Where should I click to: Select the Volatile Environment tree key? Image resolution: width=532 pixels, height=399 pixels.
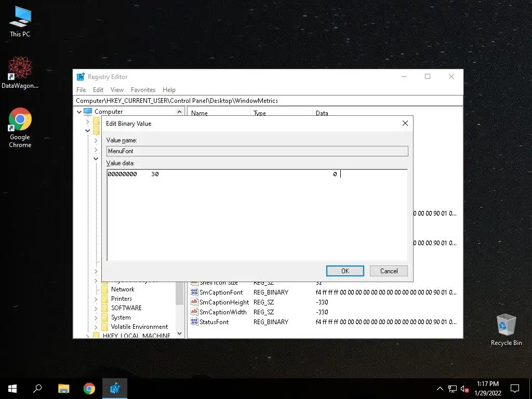tap(139, 326)
